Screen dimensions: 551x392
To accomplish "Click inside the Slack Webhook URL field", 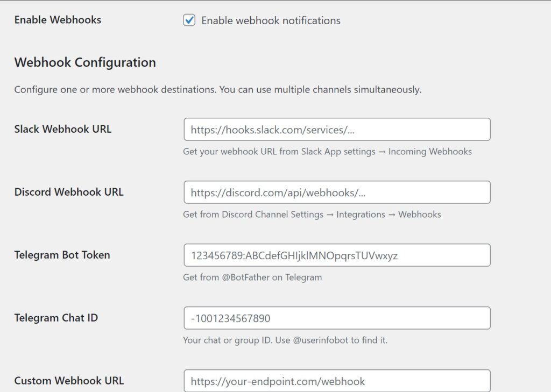I will pos(337,129).
